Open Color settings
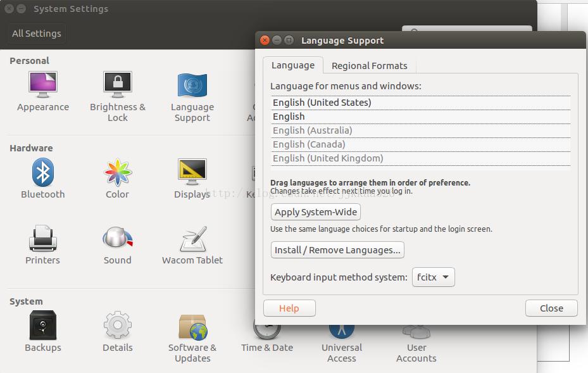588x373 pixels. [117, 178]
